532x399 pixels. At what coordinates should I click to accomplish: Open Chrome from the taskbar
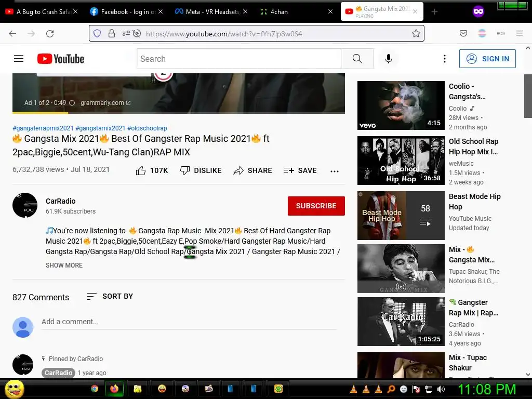tap(95, 389)
